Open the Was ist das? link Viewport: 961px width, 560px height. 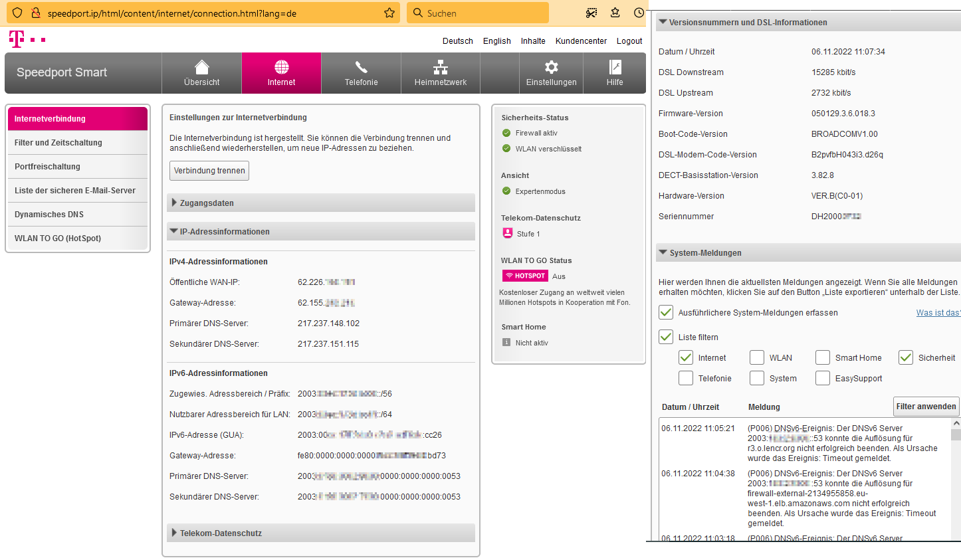938,312
